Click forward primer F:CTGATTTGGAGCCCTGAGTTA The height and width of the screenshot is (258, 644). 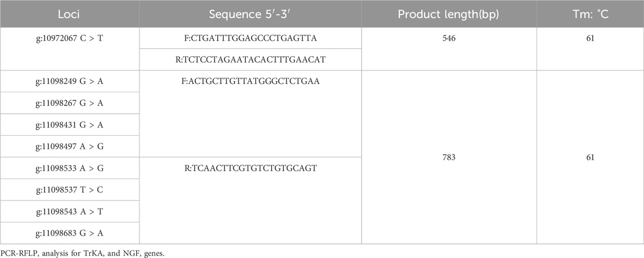tap(250, 38)
